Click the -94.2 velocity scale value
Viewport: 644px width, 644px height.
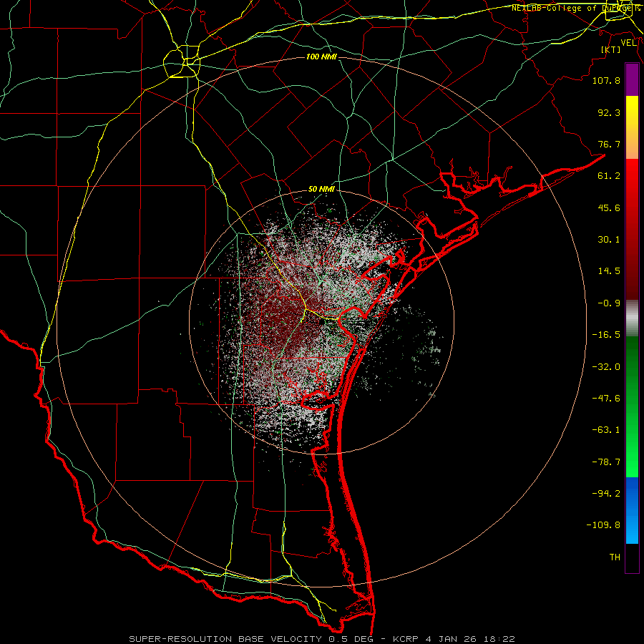coord(606,494)
